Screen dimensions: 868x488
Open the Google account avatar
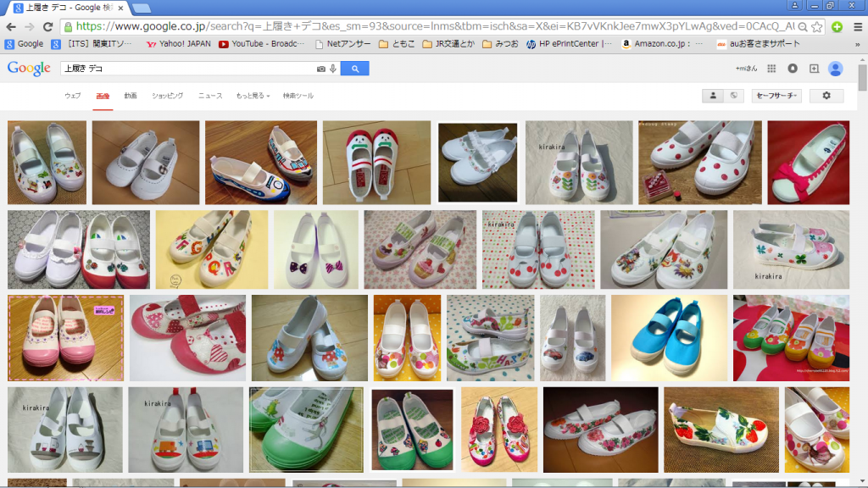click(x=835, y=68)
